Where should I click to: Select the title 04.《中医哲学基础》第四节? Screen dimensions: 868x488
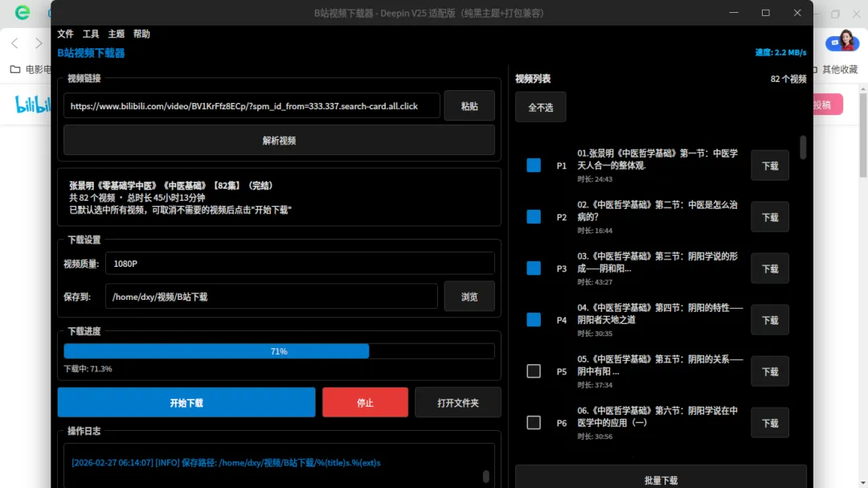click(x=660, y=314)
